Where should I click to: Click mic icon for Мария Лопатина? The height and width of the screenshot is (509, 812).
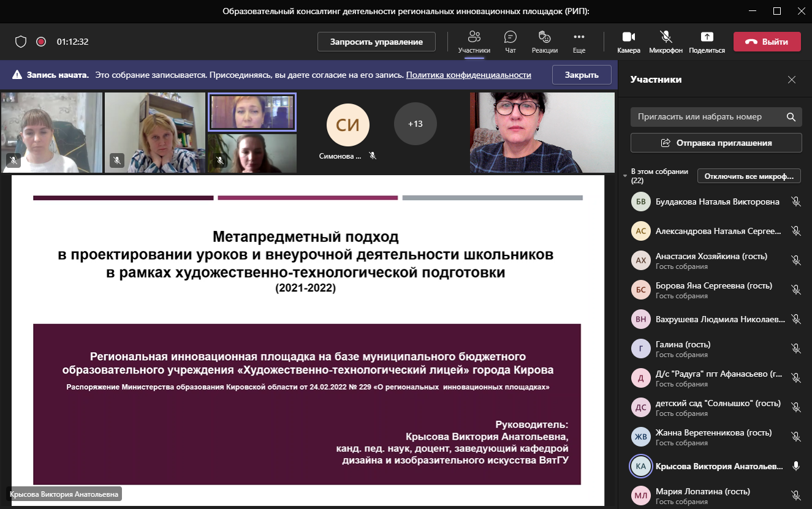click(795, 496)
